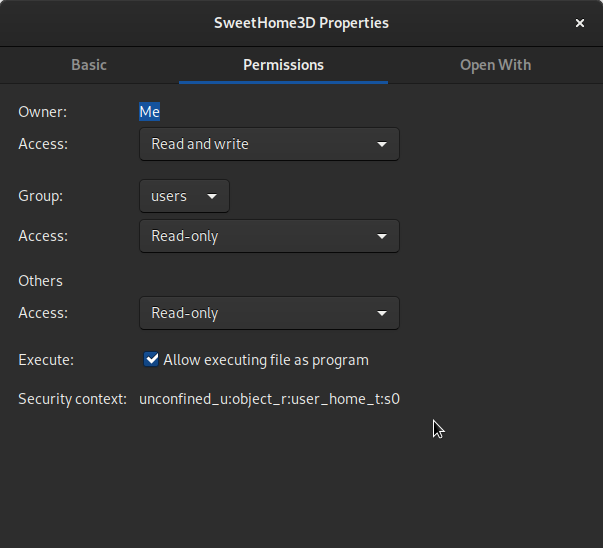
Task: Click the arrow on the Others access combo box
Action: click(x=382, y=313)
